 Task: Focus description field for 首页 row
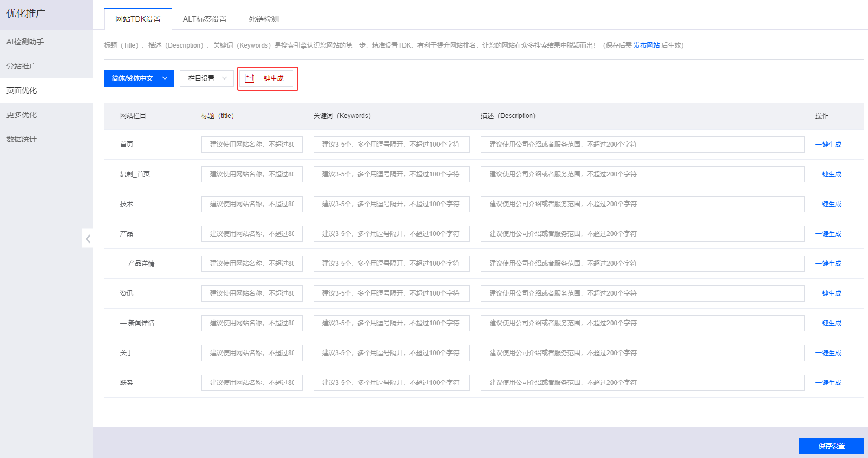coord(643,145)
